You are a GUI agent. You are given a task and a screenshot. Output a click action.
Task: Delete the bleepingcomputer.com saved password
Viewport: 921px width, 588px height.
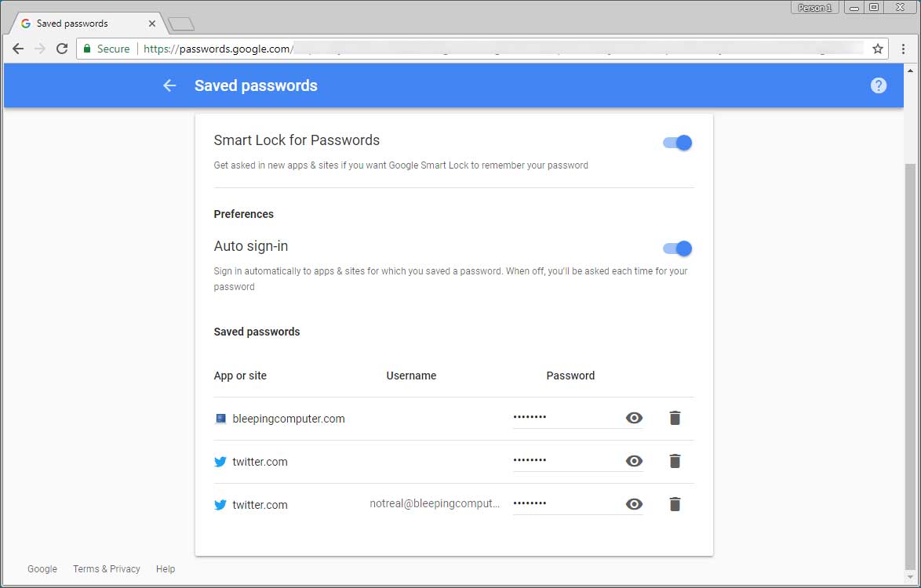coord(675,418)
